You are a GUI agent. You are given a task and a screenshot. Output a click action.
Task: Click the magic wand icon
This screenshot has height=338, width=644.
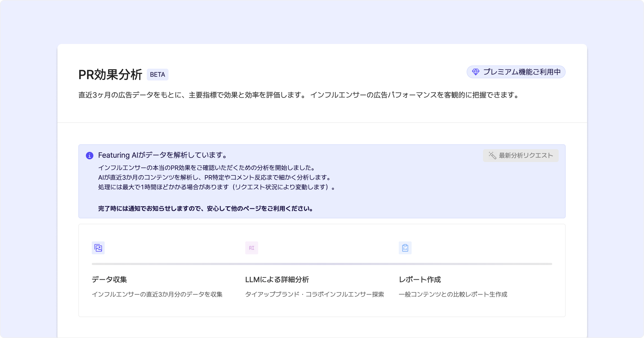coord(492,156)
